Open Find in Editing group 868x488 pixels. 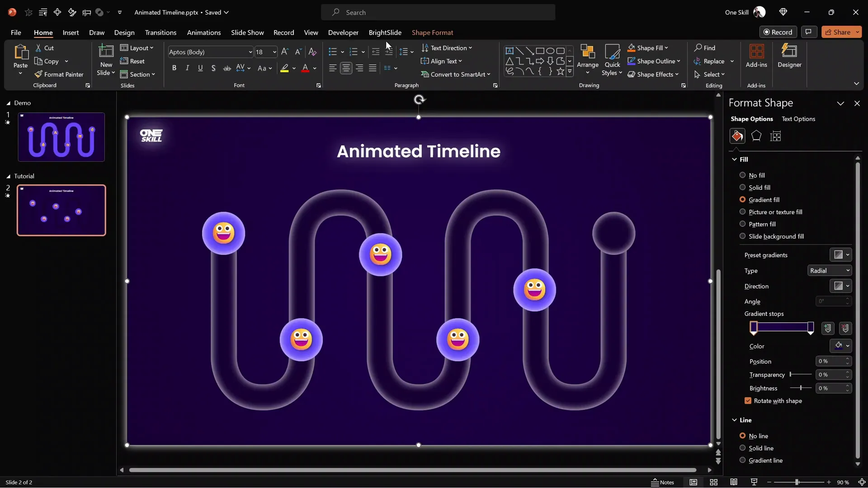(x=705, y=48)
